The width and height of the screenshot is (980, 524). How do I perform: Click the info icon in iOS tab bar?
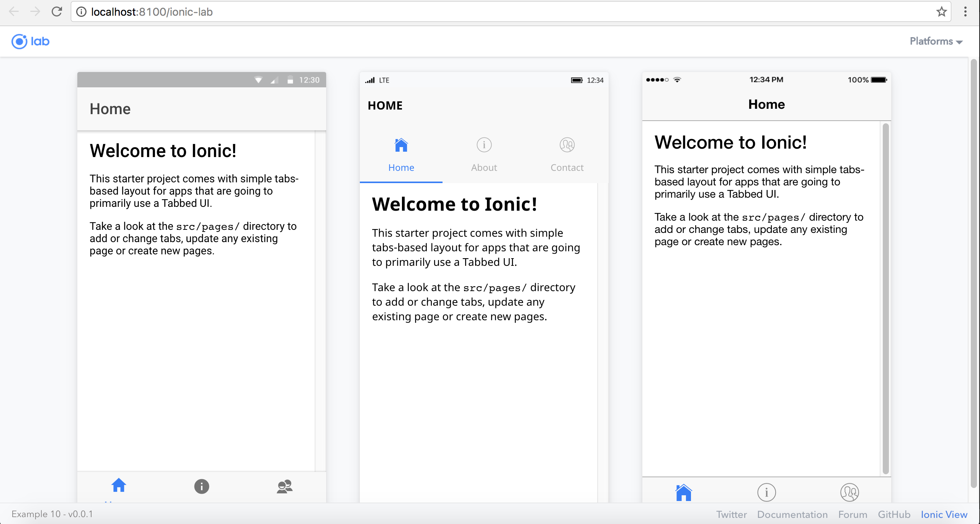[x=766, y=493]
